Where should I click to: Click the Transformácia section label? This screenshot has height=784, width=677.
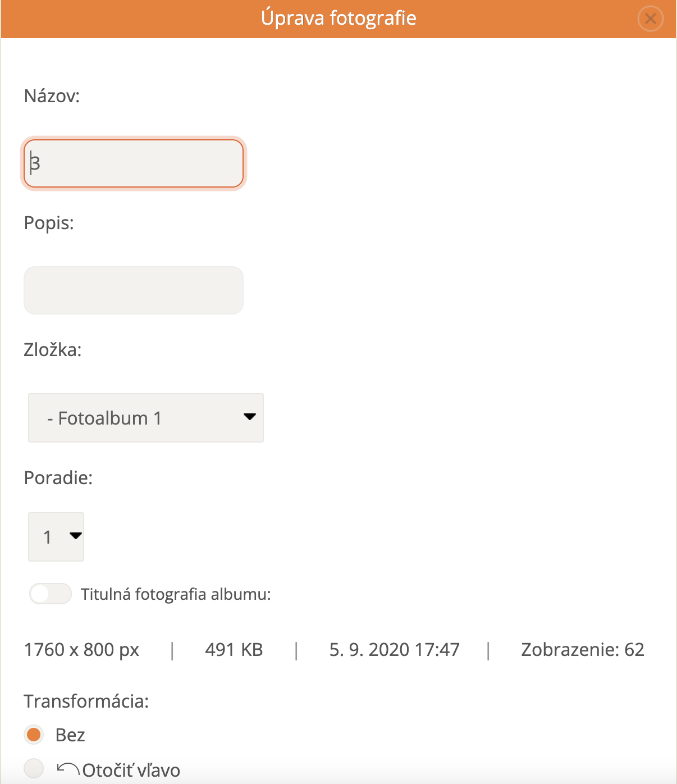pyautogui.click(x=86, y=701)
